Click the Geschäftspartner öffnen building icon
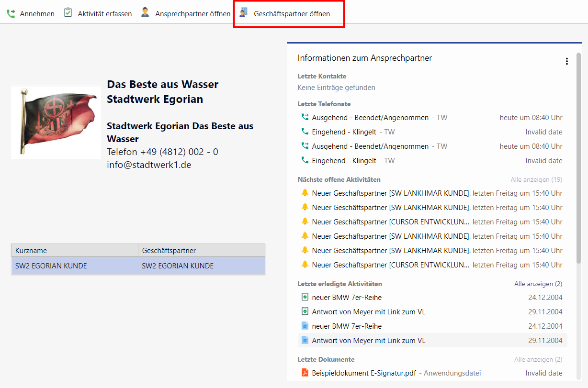 tap(244, 13)
